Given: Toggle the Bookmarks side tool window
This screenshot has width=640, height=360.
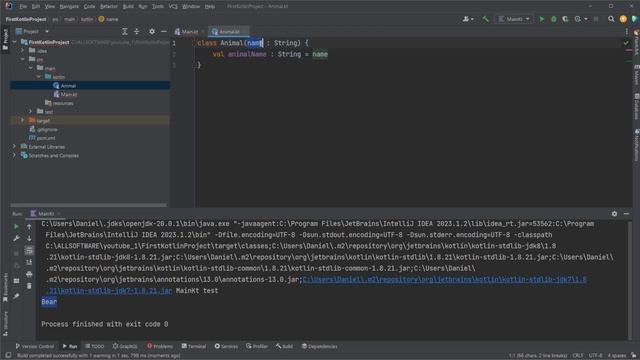Looking at the screenshot, I should pos(5,288).
